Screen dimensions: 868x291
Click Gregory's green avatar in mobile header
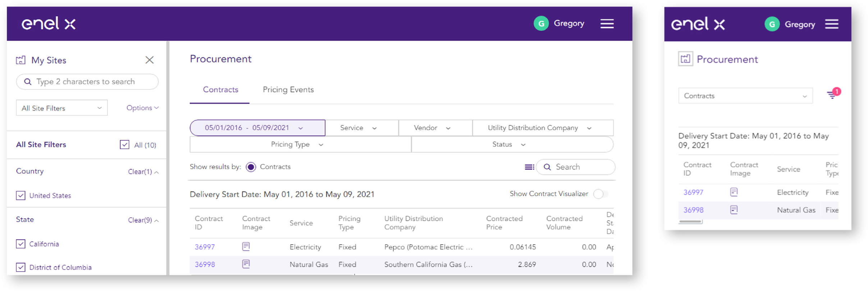[x=772, y=24]
